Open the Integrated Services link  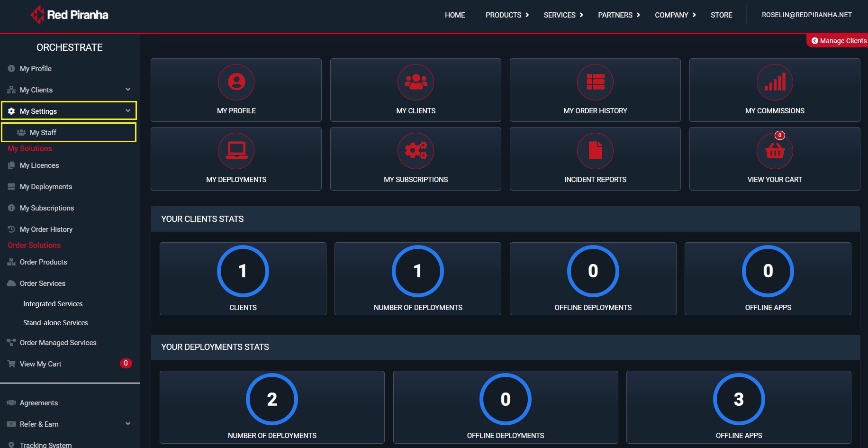click(x=53, y=303)
